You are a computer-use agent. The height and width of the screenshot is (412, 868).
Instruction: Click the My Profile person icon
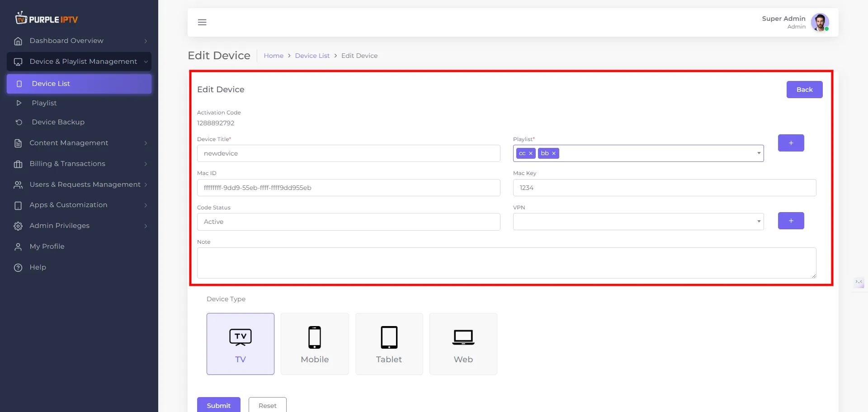click(18, 247)
